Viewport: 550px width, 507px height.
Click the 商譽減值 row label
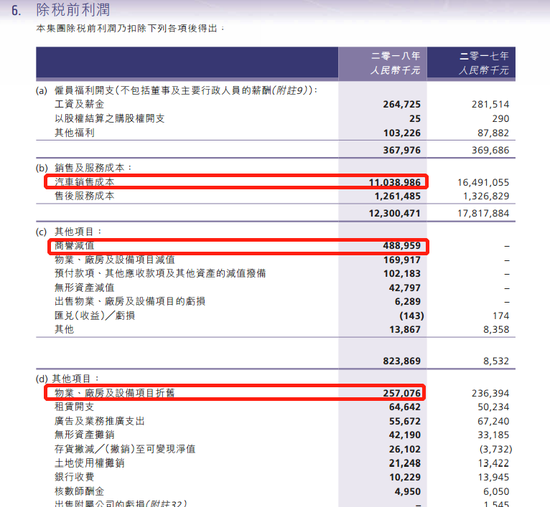74,246
